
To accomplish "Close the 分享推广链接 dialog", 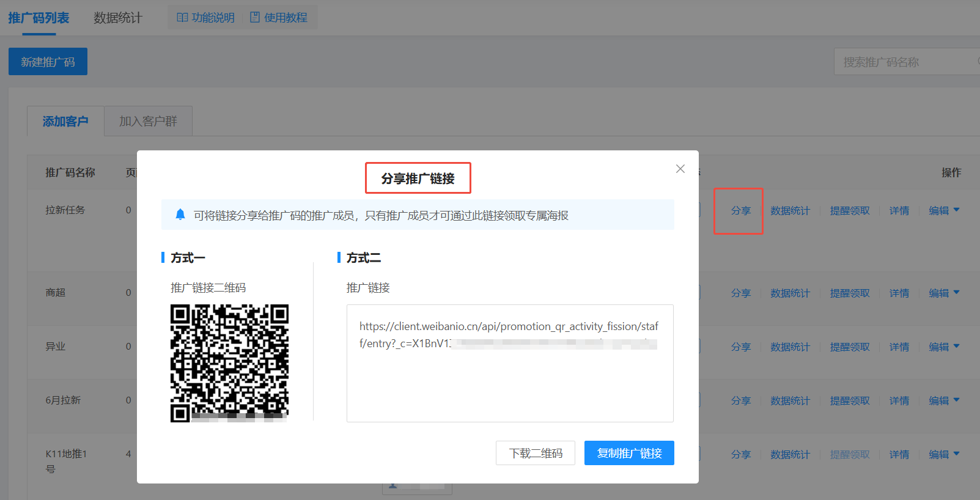I will [680, 169].
